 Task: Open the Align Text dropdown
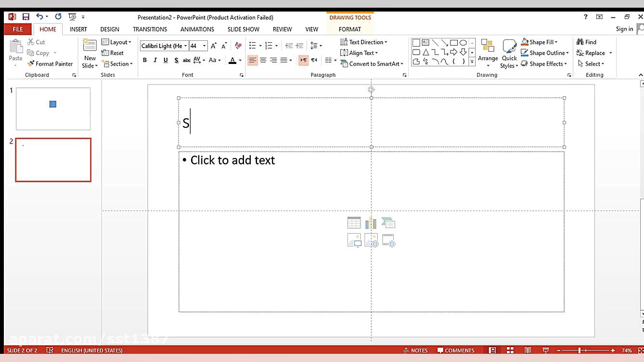pyautogui.click(x=359, y=53)
